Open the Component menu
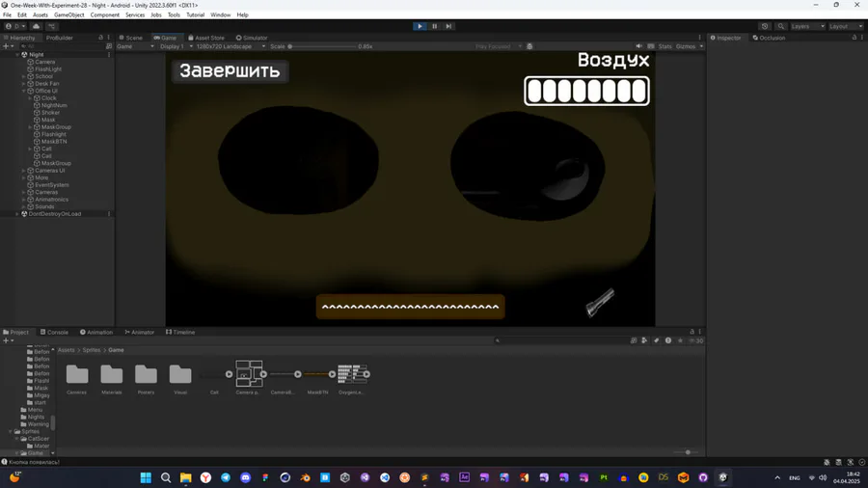868x488 pixels. [x=104, y=14]
